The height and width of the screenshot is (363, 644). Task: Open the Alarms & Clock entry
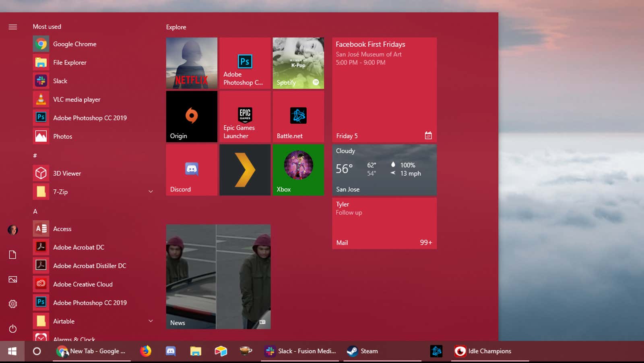pyautogui.click(x=93, y=337)
